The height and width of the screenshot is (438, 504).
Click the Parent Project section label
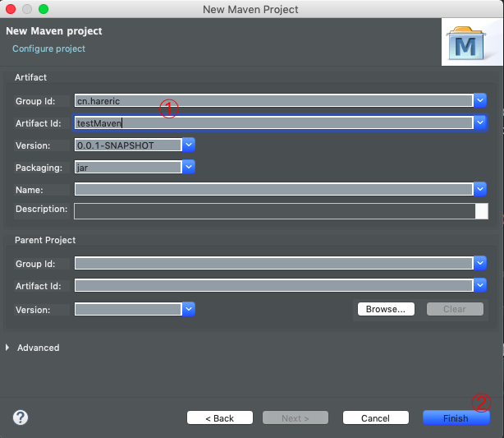pyautogui.click(x=45, y=240)
